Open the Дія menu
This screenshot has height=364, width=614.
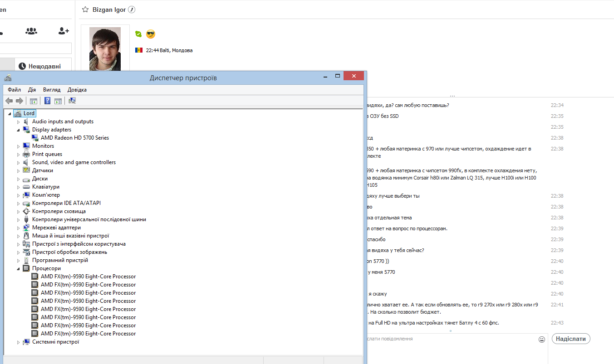coord(32,90)
